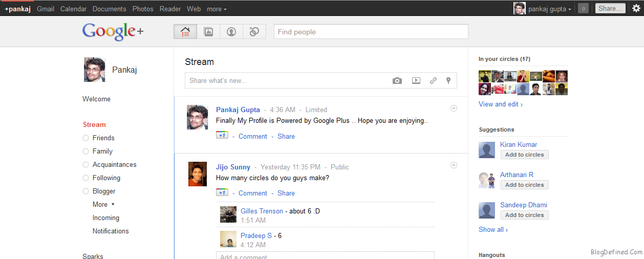Comment on Jijo Sunny's post
644x259 pixels.
point(253,193)
